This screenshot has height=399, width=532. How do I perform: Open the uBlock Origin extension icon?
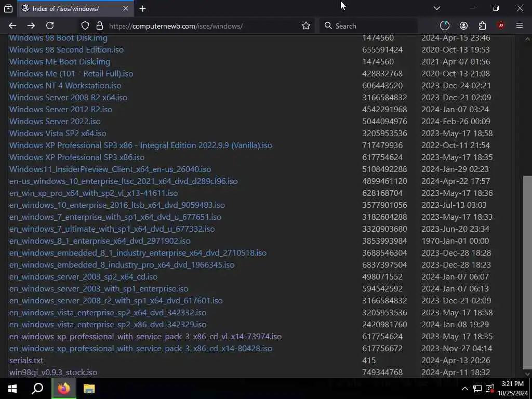[x=501, y=26]
